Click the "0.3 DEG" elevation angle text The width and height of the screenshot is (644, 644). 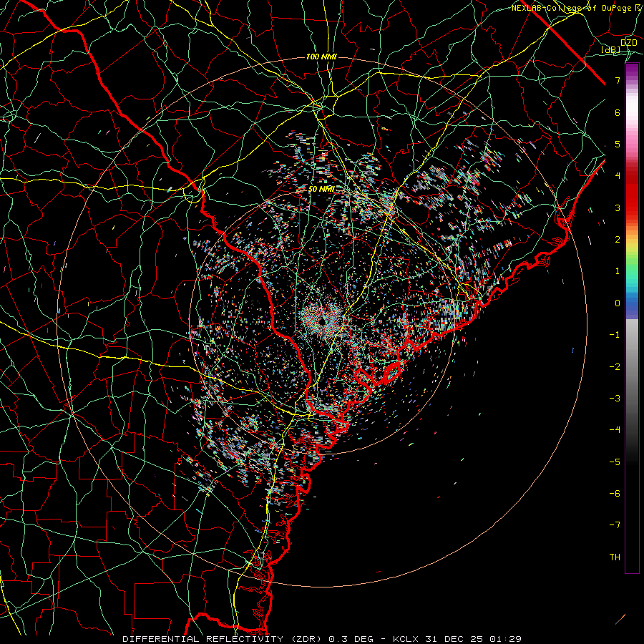[351, 639]
